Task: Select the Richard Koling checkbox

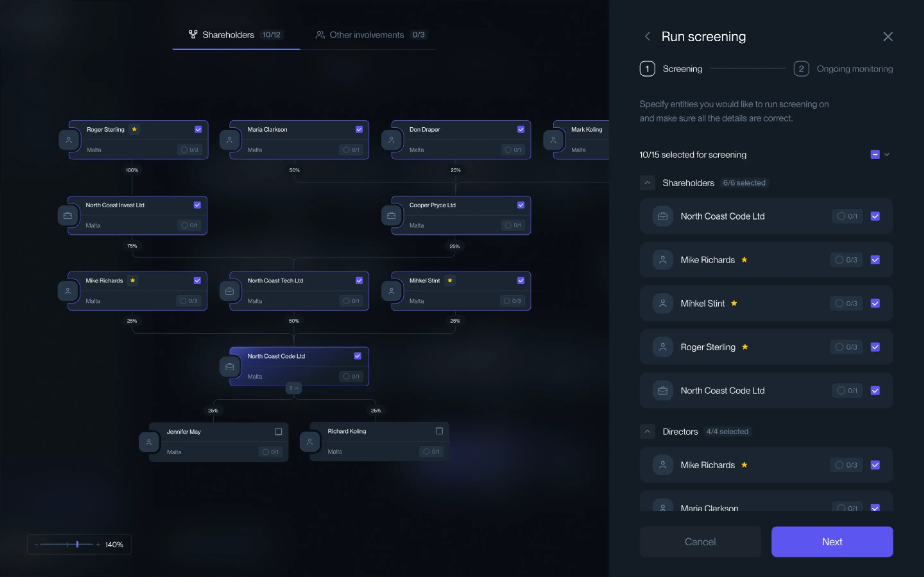Action: coord(439,431)
